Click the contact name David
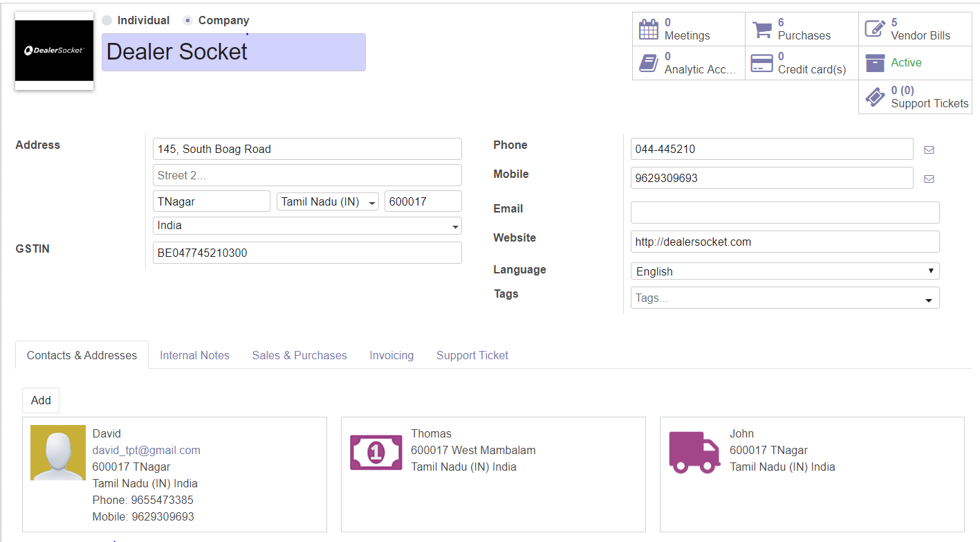Viewport: 980px width, 542px height. (x=107, y=433)
